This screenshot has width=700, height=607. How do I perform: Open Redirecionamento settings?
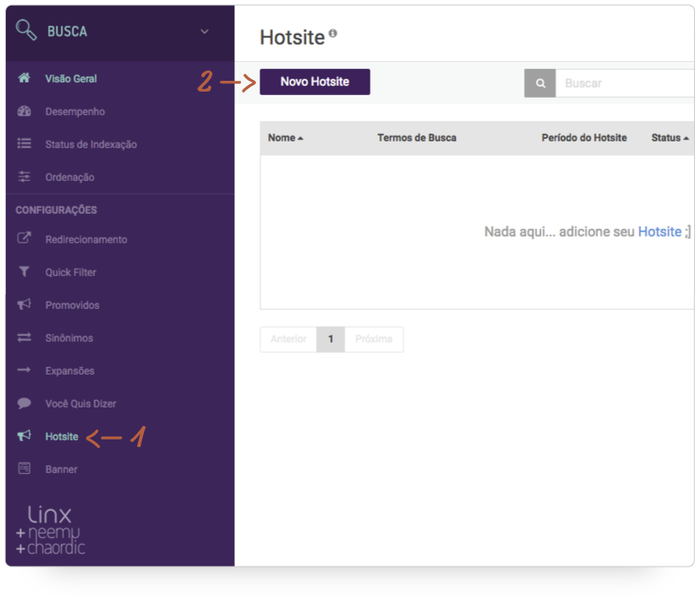(86, 240)
